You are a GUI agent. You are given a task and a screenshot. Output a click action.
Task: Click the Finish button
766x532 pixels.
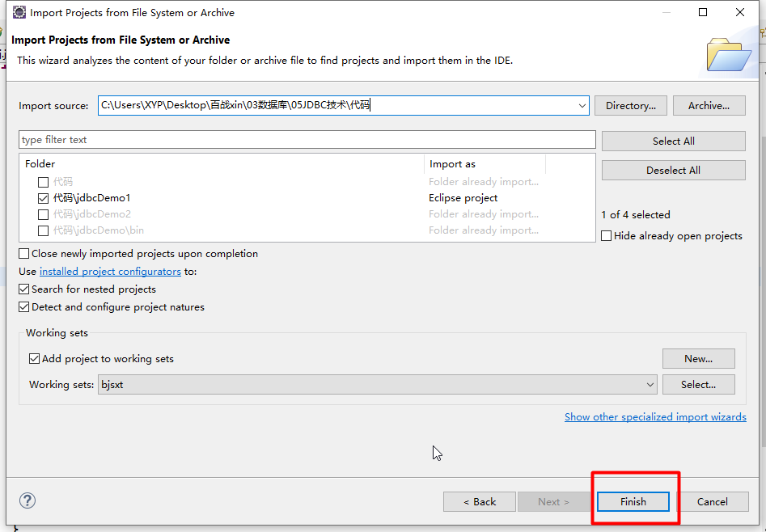click(633, 502)
